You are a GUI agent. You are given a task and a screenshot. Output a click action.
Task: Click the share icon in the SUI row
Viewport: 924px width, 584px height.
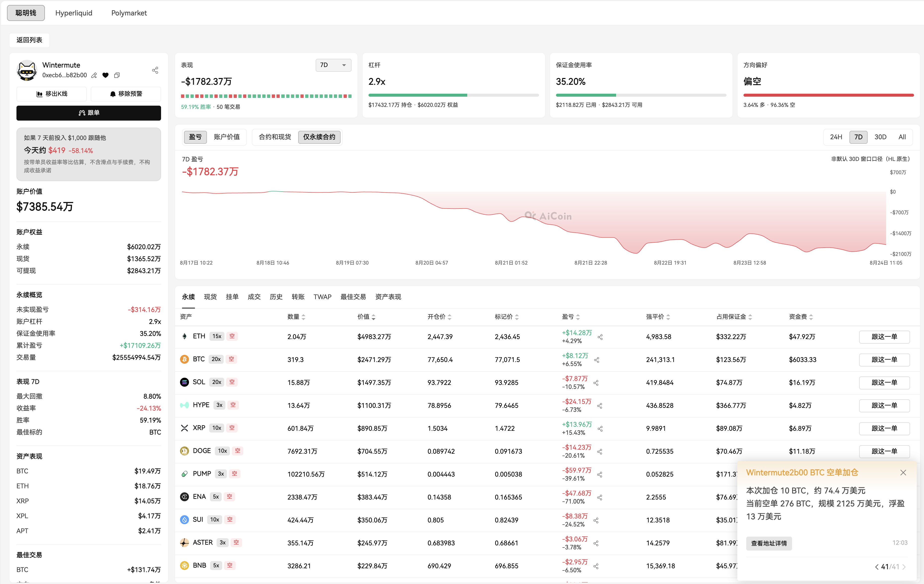coord(596,520)
